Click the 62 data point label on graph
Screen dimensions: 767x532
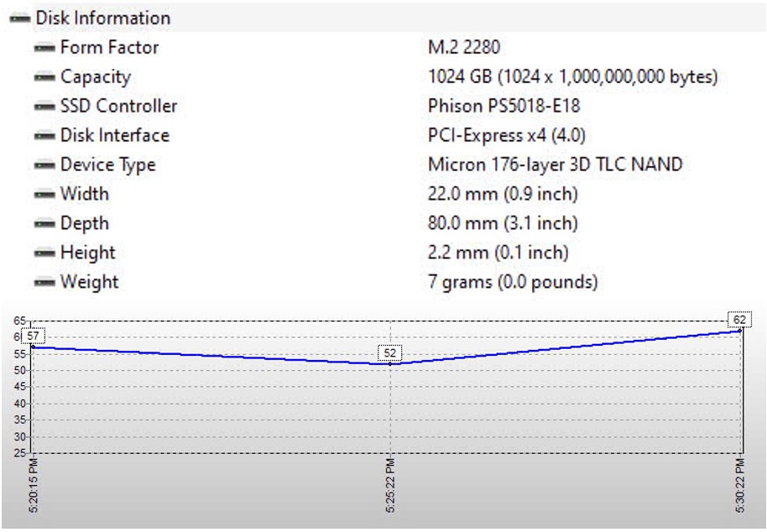pos(739,320)
